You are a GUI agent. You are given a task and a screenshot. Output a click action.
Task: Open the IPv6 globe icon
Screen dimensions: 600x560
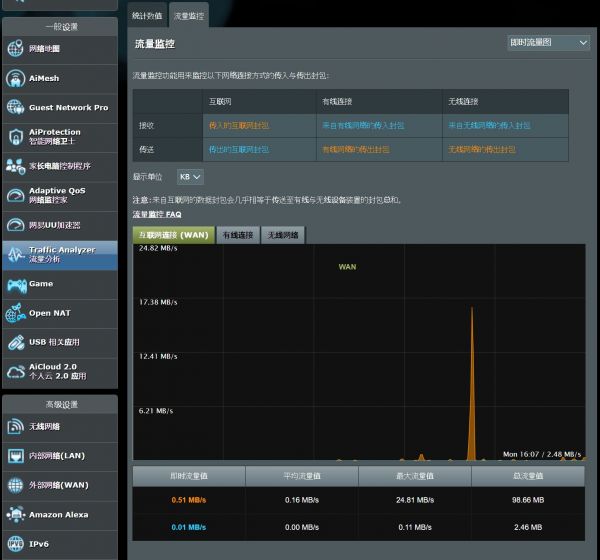coord(15,544)
